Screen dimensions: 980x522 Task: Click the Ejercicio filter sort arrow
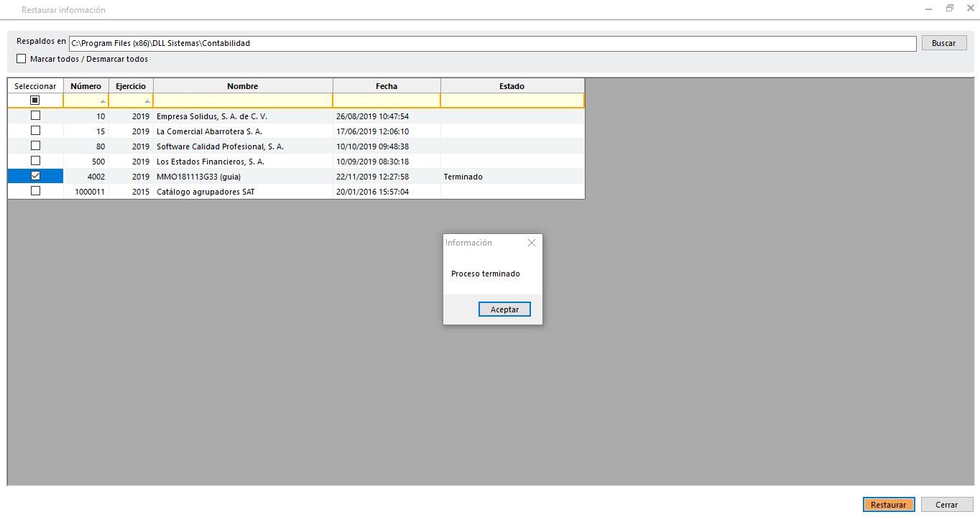(147, 101)
